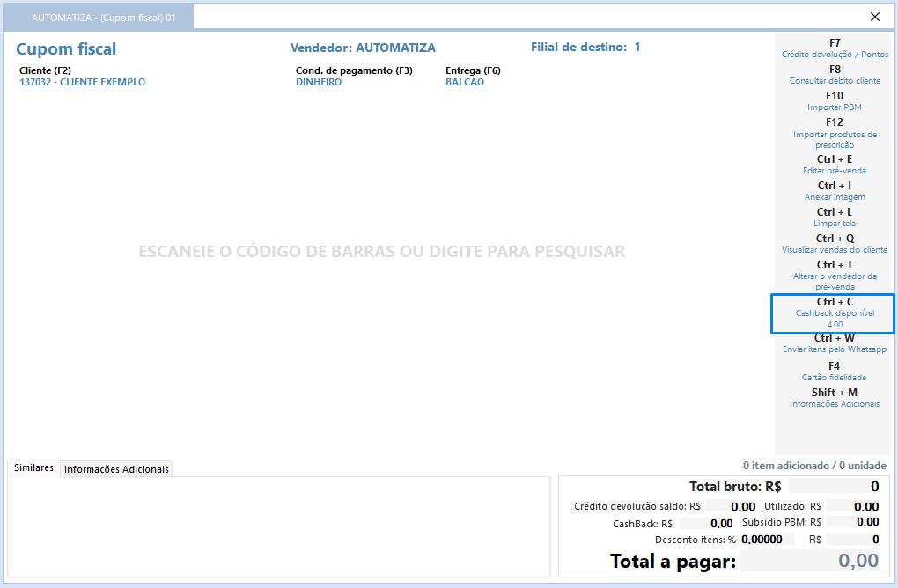Viewport: 898px width, 588px height.
Task: Click client 137032 - CLIENTE EXEMPLO
Action: (82, 83)
